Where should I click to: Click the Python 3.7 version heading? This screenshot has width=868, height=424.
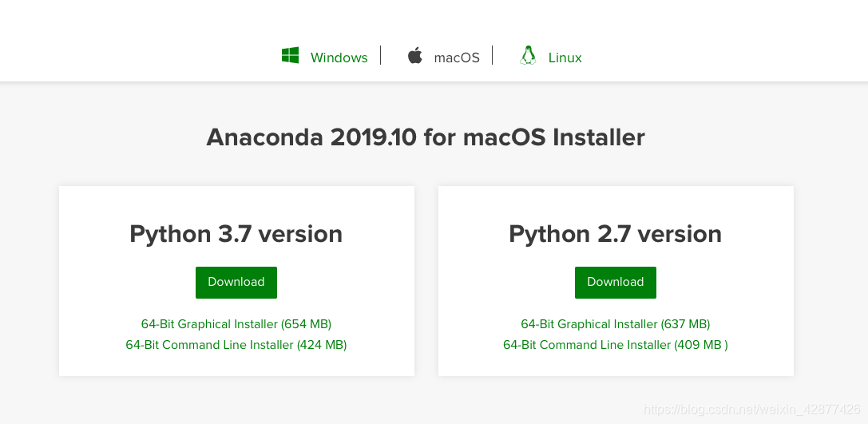236,234
